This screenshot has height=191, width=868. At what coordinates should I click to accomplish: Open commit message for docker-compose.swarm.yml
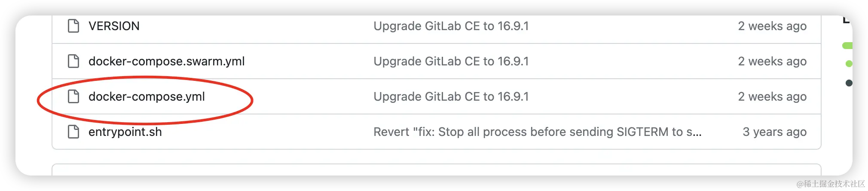[451, 61]
